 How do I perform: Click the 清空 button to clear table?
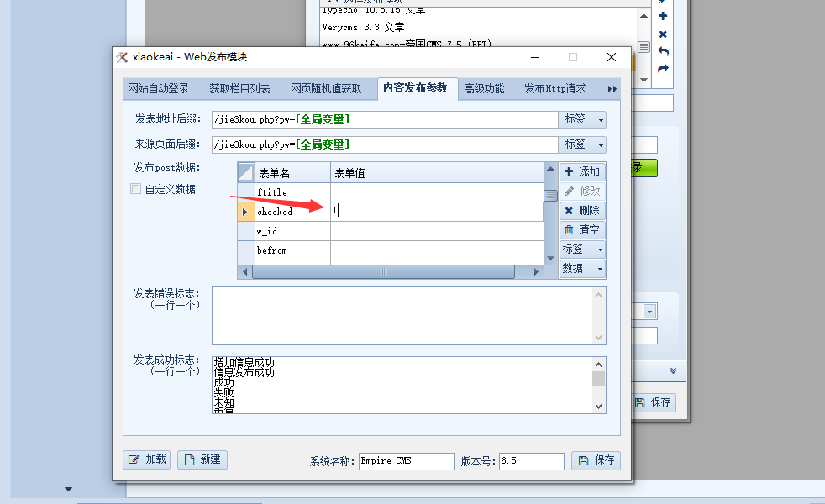click(x=582, y=230)
